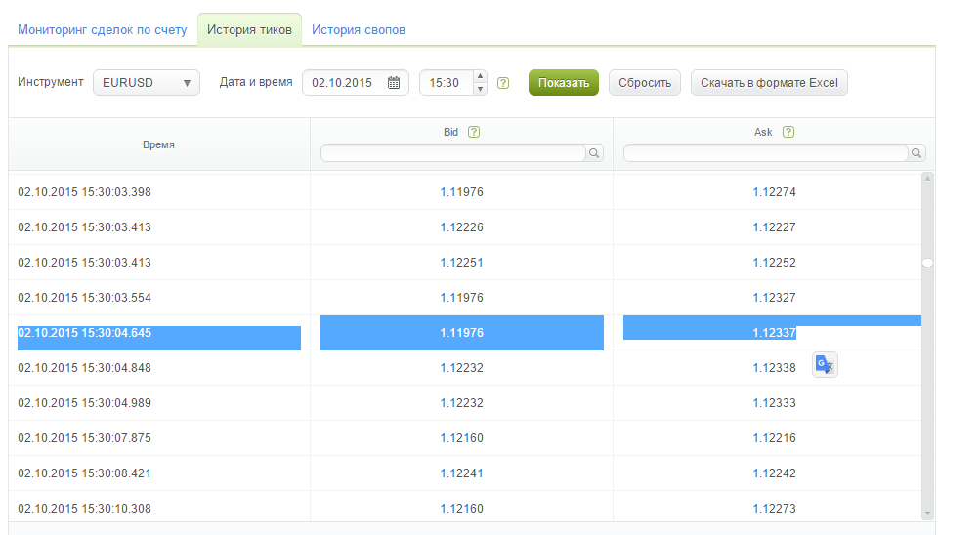Screen dimensions: 980x535
Task: Click the Bid value 1.12226
Action: [x=462, y=227]
